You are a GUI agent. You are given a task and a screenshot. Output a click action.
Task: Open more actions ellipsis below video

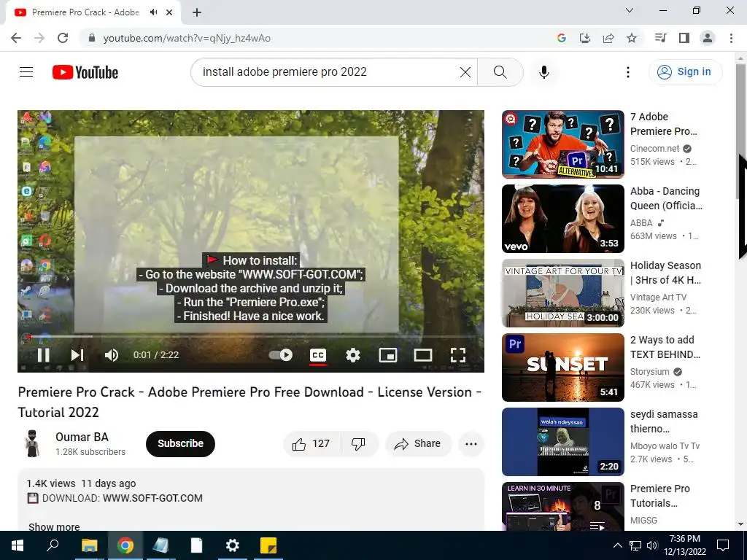471,444
